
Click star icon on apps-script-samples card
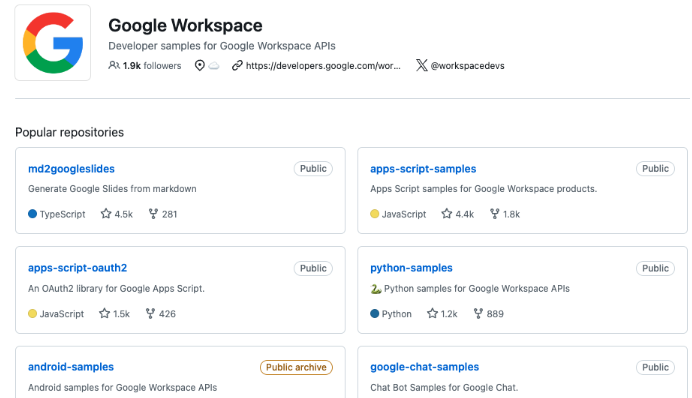[x=447, y=214]
